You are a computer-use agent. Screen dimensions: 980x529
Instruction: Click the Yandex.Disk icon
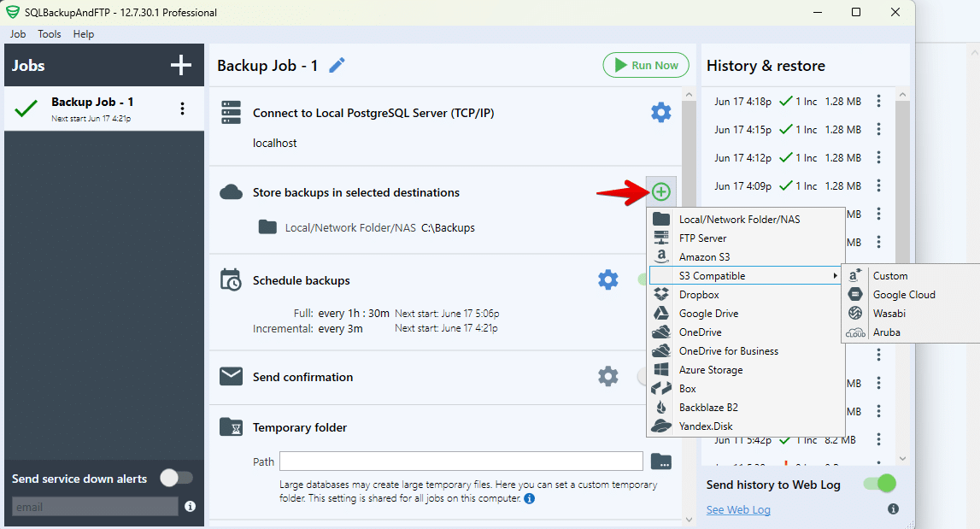click(x=660, y=426)
